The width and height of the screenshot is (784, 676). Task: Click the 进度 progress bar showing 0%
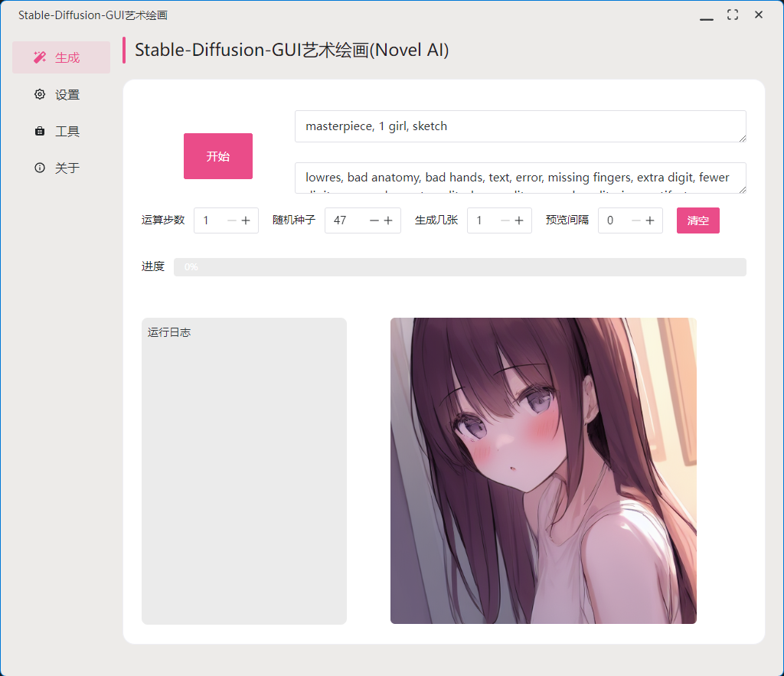click(x=460, y=267)
